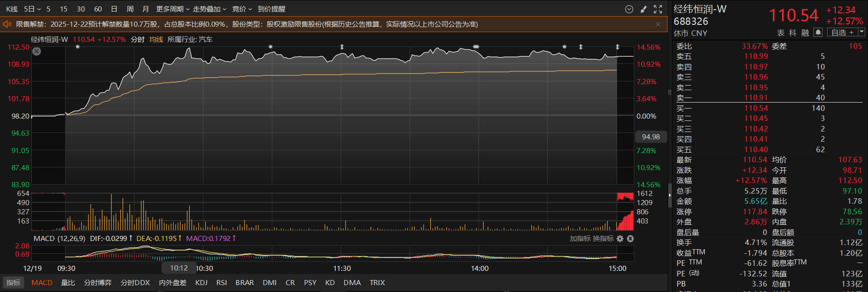
Task: Click the 10:12 time marker on axis
Action: pyautogui.click(x=179, y=268)
